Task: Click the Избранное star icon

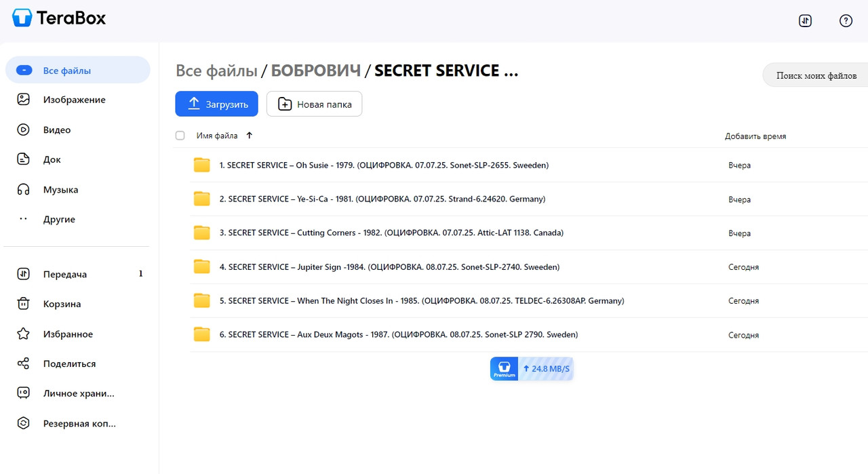Action: (24, 334)
